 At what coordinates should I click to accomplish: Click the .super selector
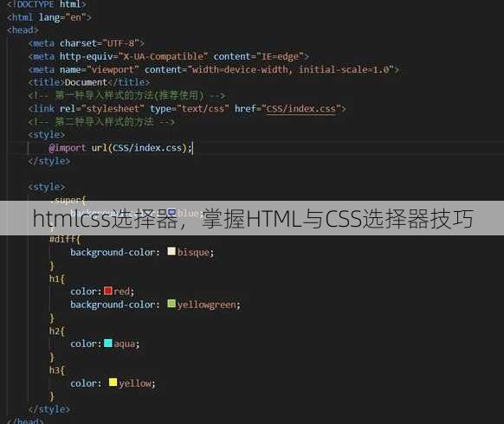pos(65,200)
